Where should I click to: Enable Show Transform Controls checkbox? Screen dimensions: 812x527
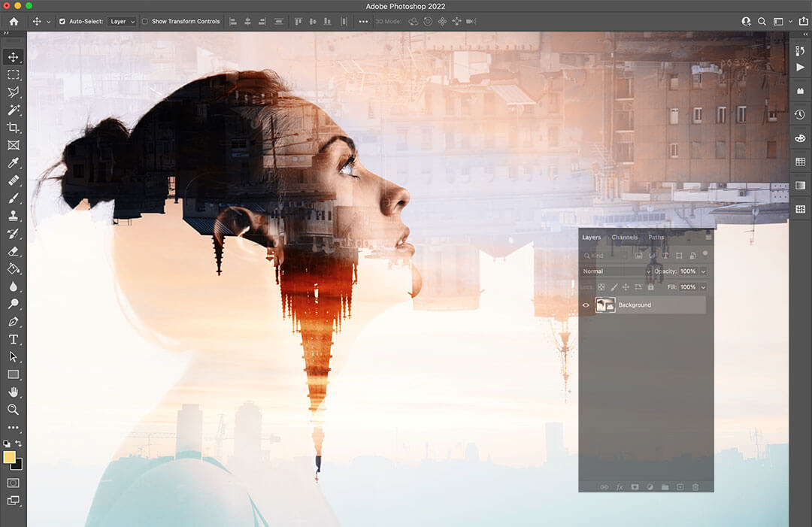[145, 22]
